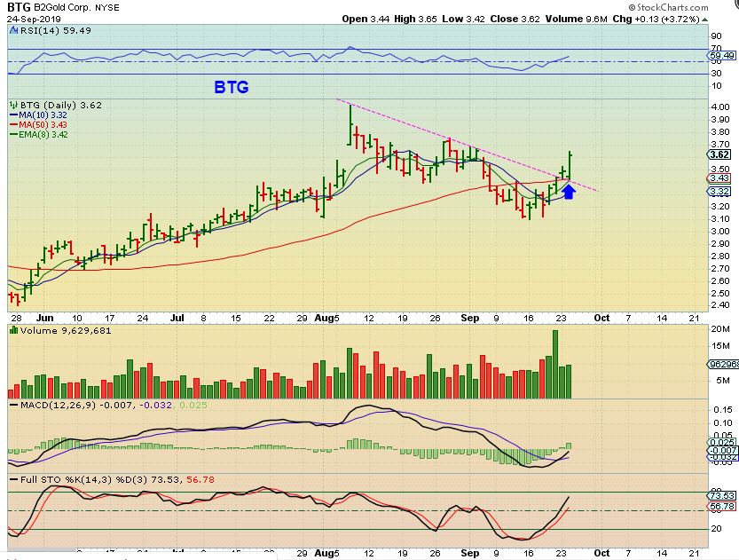
Task: Click the 30 RSI axis label
Action: (716, 73)
